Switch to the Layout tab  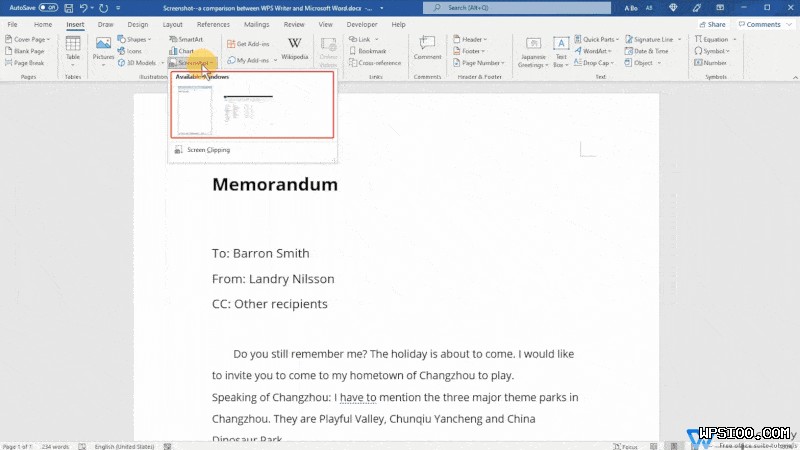click(x=172, y=24)
